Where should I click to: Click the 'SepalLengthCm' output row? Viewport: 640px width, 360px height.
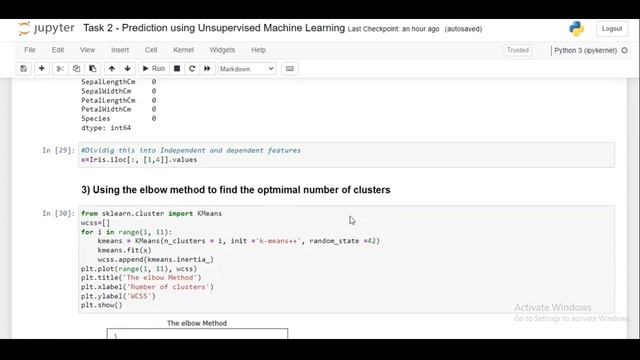[118, 82]
